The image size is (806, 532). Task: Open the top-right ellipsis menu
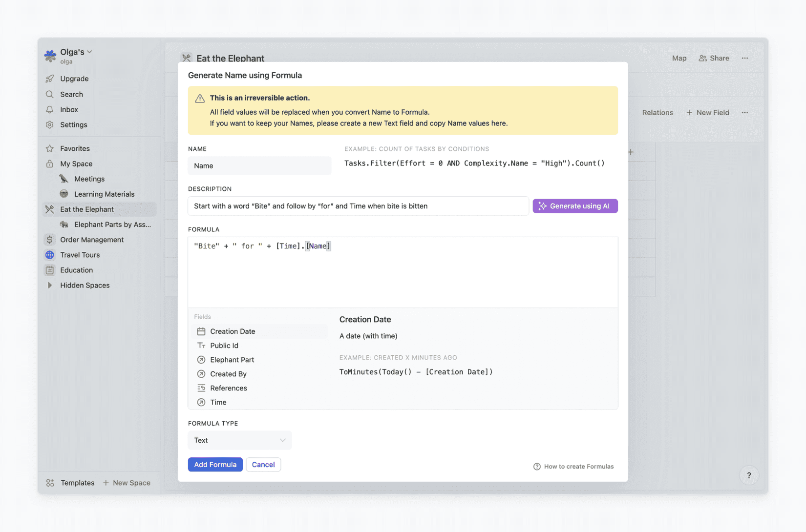tap(745, 58)
